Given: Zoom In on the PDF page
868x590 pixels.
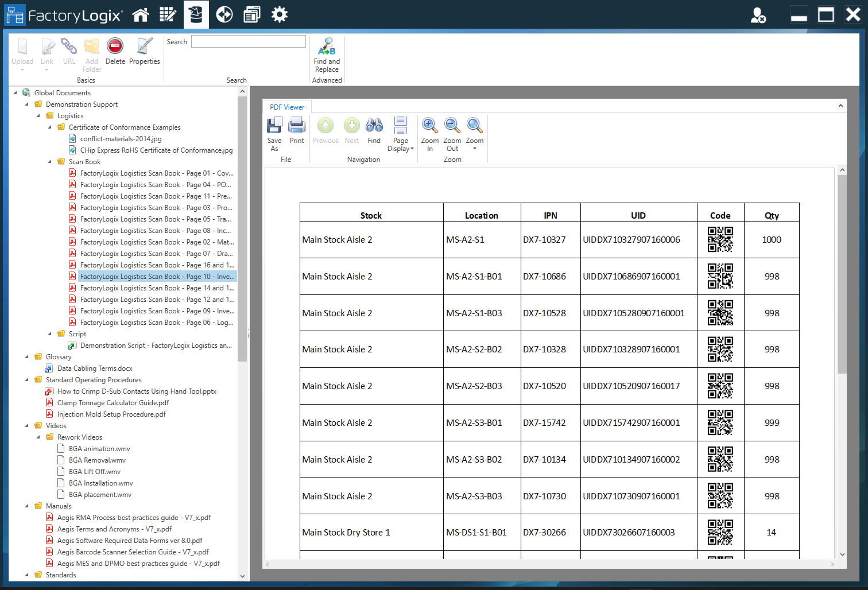Looking at the screenshot, I should 429,132.
